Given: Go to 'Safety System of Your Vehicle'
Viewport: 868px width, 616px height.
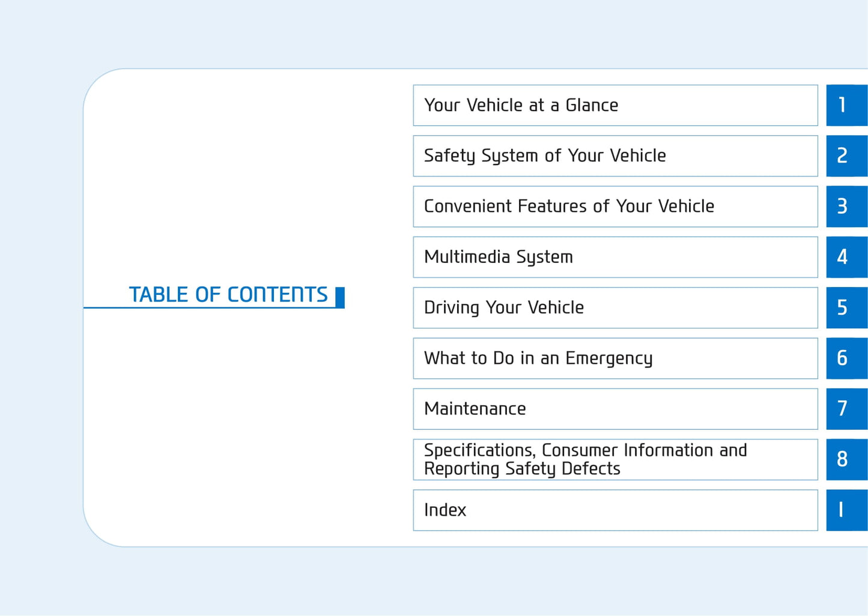Looking at the screenshot, I should click(615, 156).
